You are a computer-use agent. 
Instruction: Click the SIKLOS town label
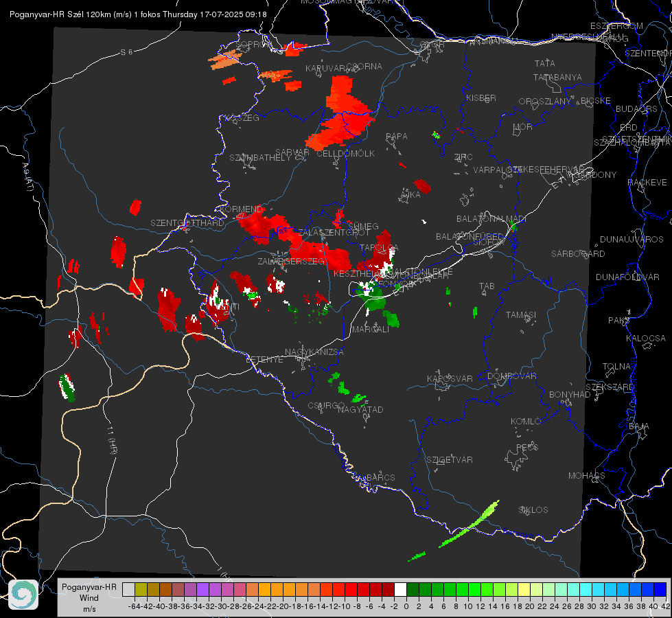533,510
